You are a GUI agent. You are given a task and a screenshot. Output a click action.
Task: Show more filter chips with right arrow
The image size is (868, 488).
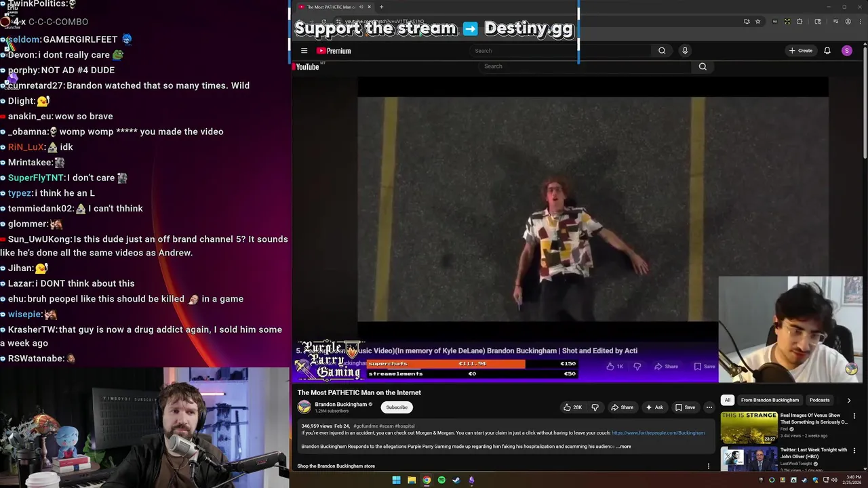[848, 400]
